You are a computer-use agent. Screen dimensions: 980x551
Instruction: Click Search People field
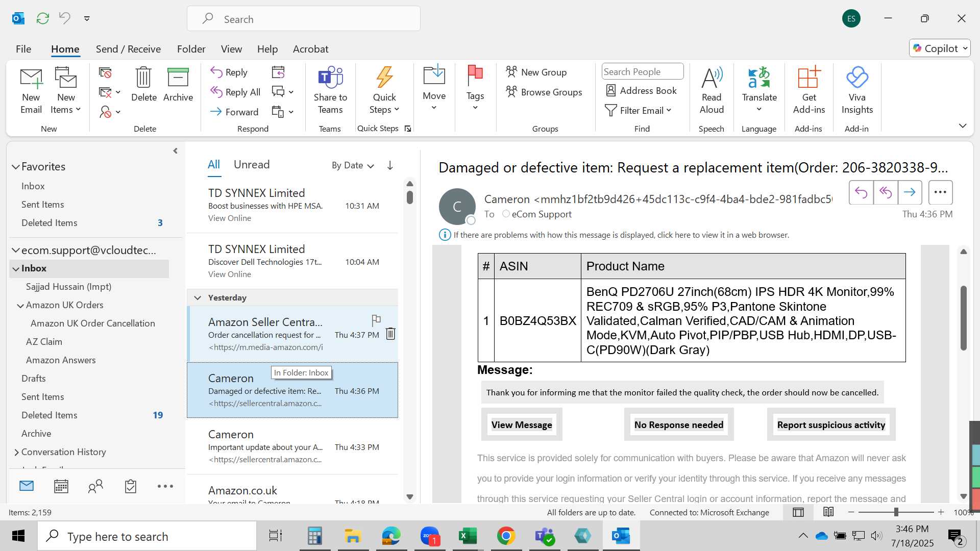point(643,71)
